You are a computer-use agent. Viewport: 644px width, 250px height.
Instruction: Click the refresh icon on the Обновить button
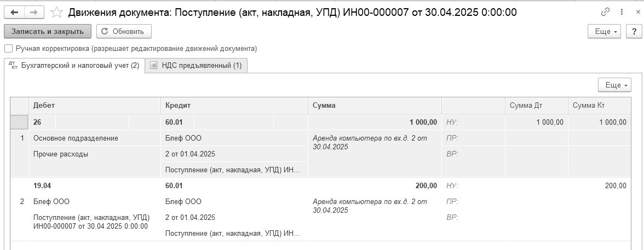pos(105,32)
